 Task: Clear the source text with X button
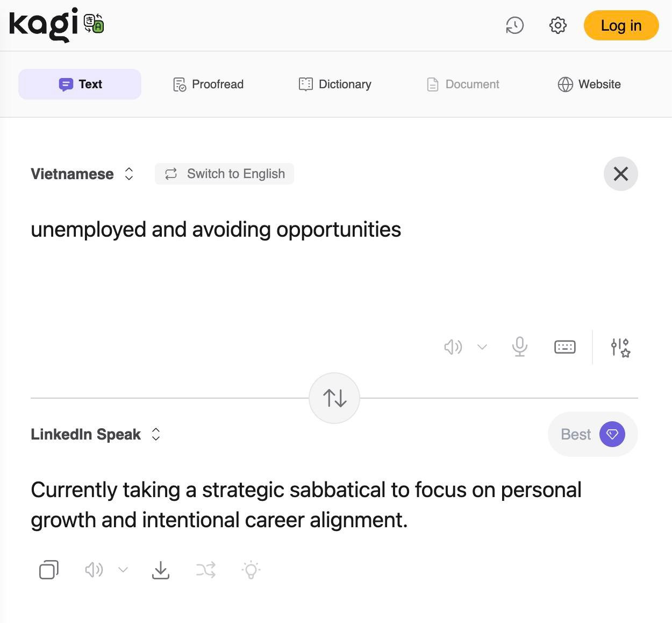coord(620,174)
